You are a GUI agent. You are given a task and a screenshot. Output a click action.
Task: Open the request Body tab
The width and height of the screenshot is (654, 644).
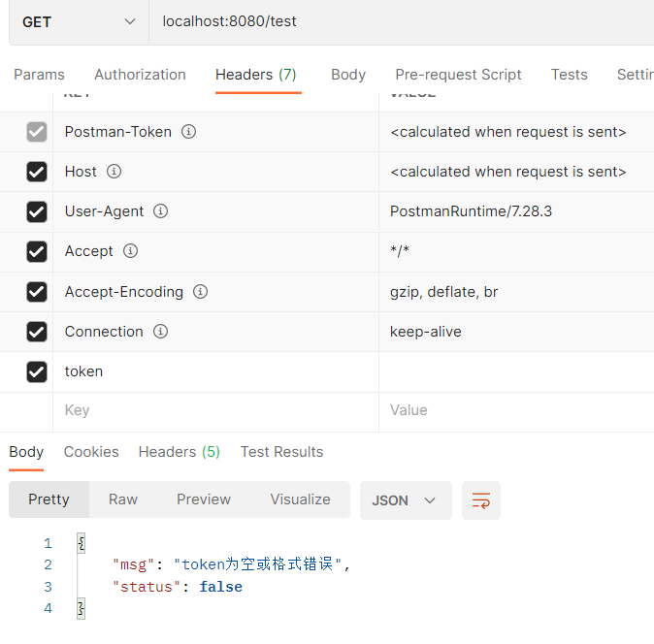click(x=348, y=75)
